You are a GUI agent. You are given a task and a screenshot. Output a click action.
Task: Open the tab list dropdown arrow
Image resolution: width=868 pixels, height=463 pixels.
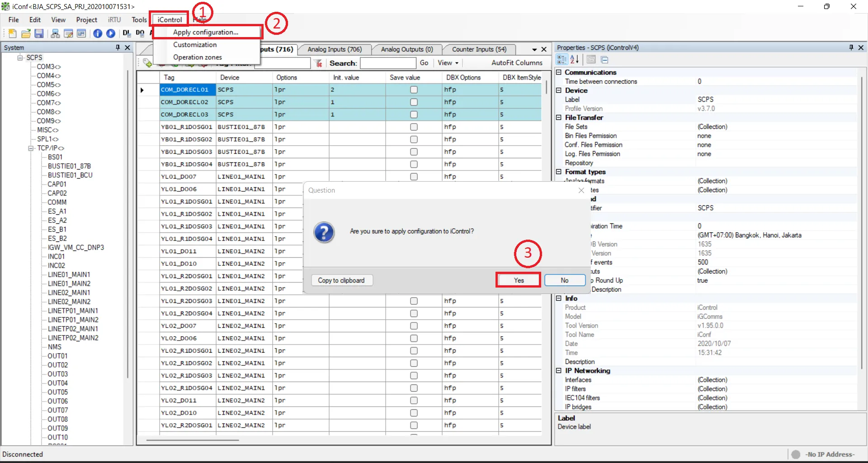pyautogui.click(x=534, y=49)
